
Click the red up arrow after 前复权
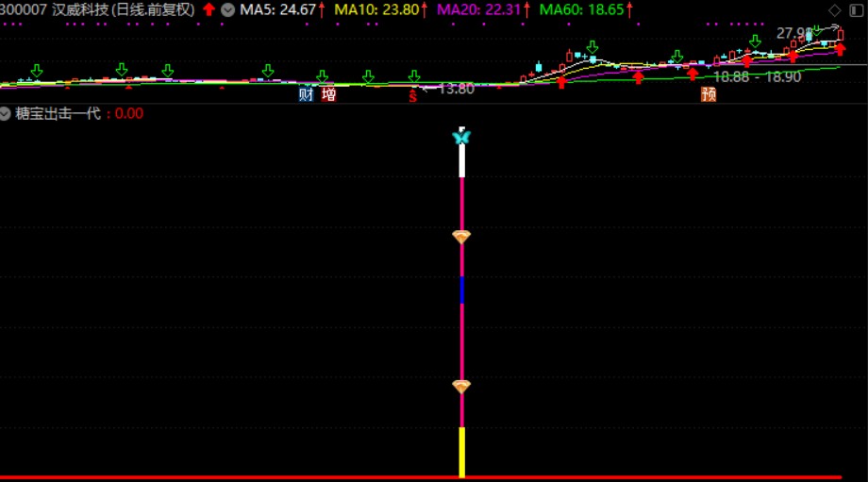coord(209,9)
